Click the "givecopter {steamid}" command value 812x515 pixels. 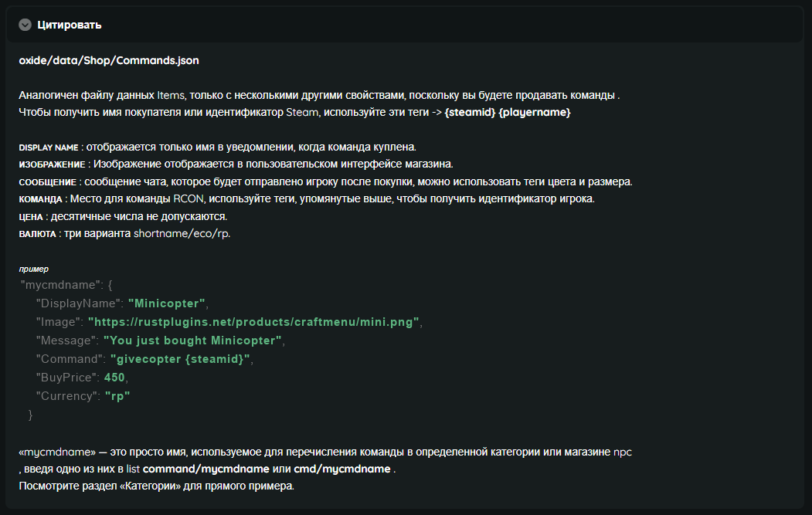pyautogui.click(x=182, y=359)
